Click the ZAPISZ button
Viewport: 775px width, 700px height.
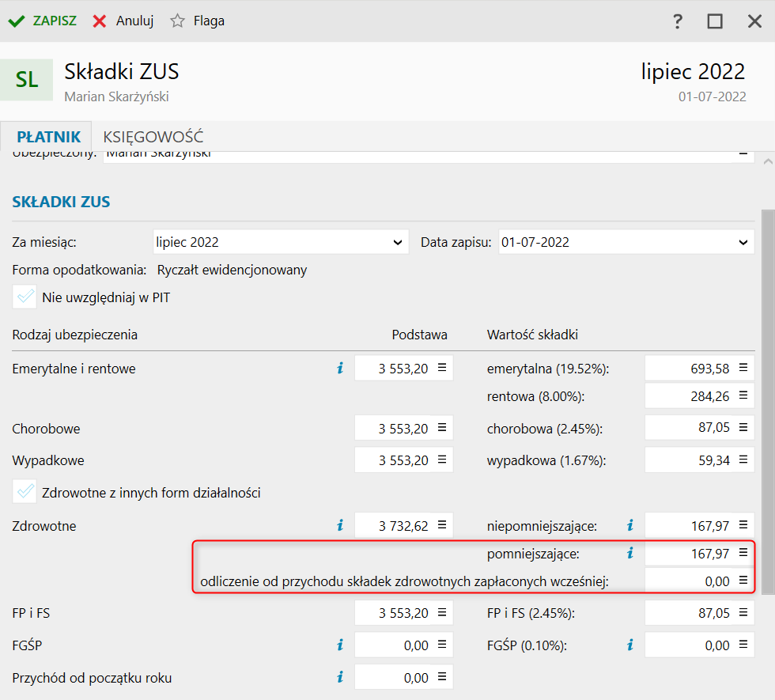pos(43,21)
